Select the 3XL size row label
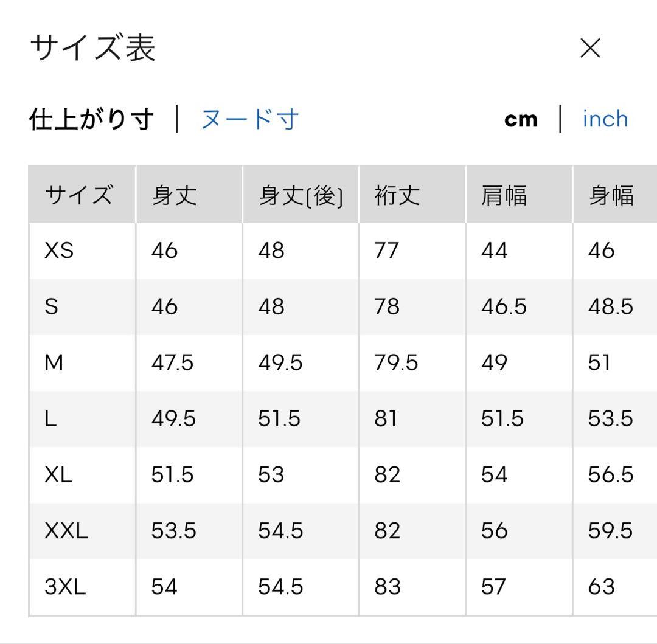657x644 pixels. pyautogui.click(x=65, y=587)
